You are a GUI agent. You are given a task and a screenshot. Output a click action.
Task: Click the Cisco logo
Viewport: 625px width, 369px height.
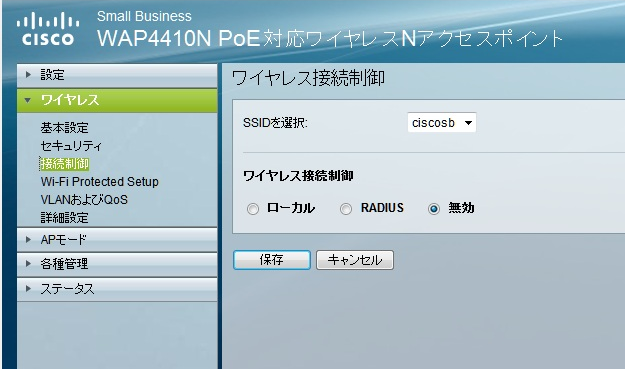48,29
